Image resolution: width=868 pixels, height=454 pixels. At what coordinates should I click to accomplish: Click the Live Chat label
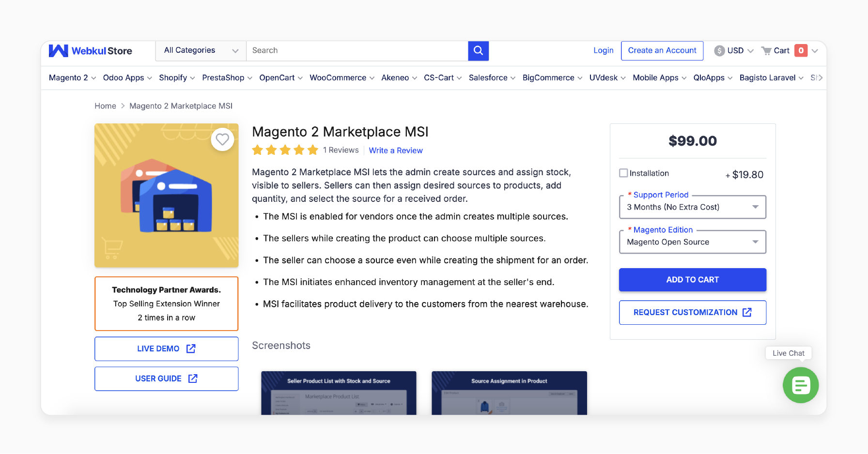pos(788,353)
